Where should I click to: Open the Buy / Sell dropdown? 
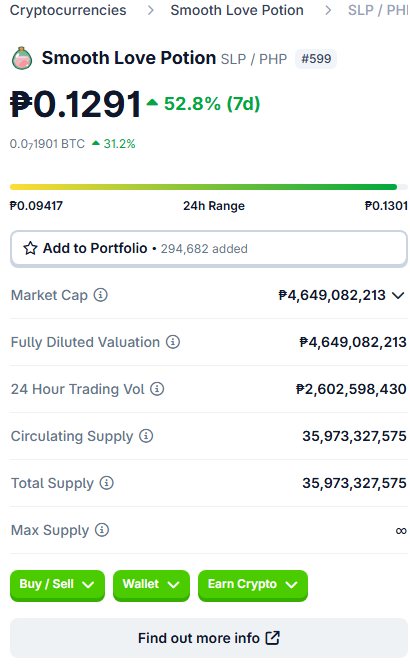pyautogui.click(x=57, y=585)
